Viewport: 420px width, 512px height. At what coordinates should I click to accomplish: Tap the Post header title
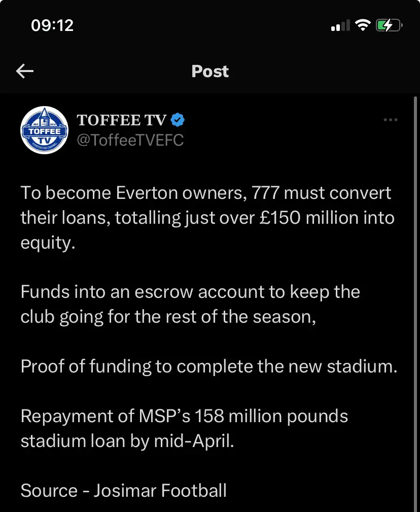[x=210, y=72]
